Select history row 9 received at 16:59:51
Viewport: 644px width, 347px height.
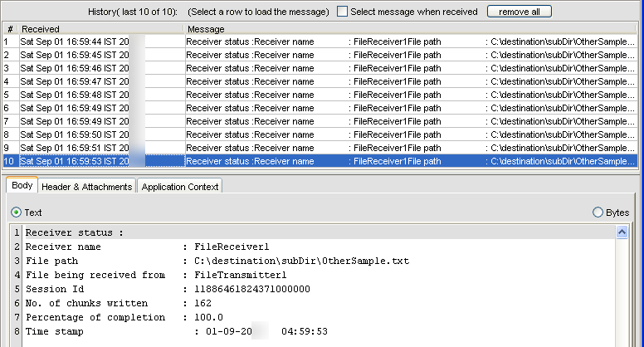(320, 148)
